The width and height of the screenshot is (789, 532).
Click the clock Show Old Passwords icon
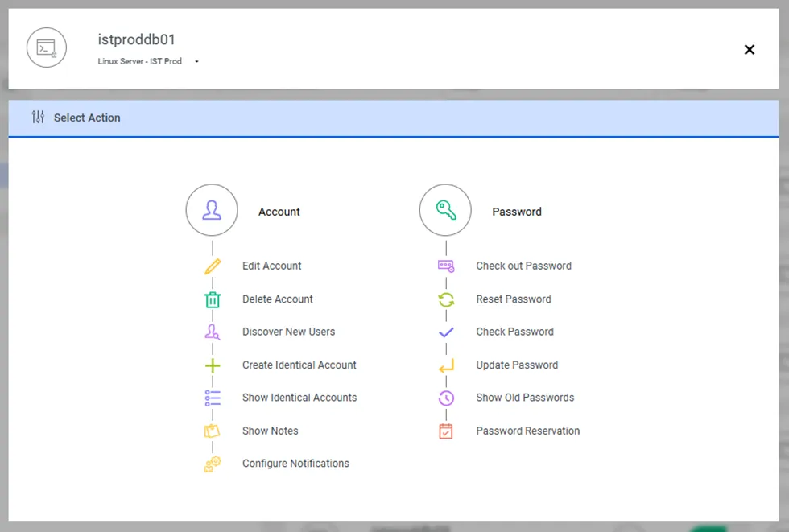(446, 398)
